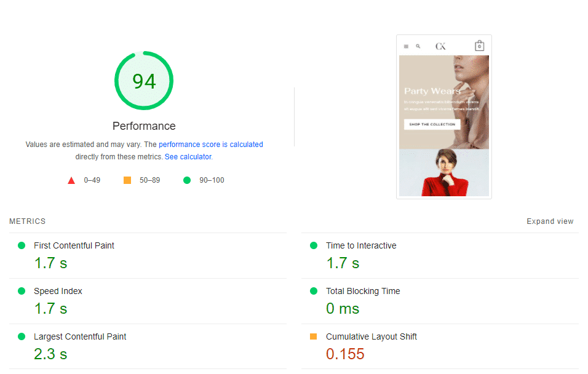The height and width of the screenshot is (374, 588).
Task: Select the search icon in the phone preview
Action: (x=418, y=46)
